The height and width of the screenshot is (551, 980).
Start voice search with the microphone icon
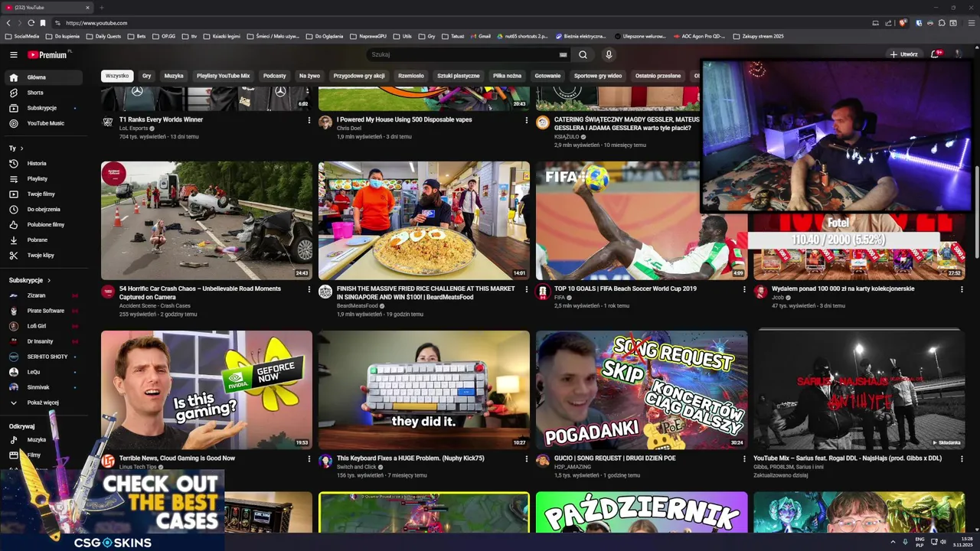point(609,55)
